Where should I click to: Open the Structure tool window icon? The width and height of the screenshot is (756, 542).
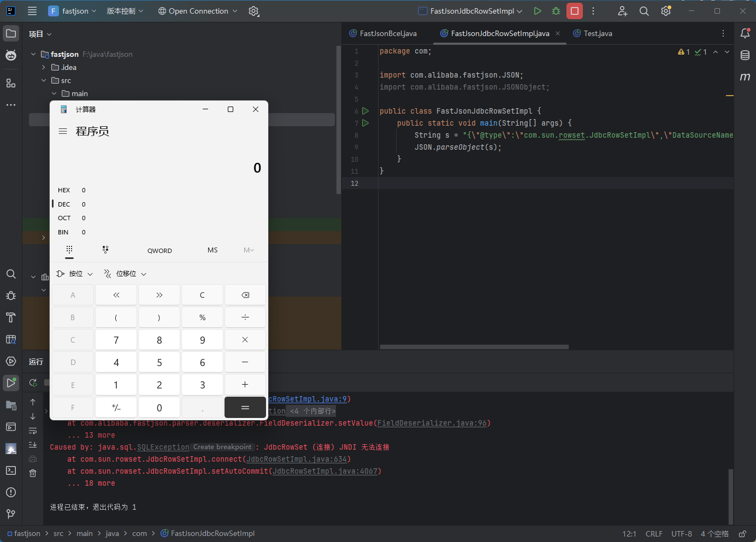coord(11,83)
